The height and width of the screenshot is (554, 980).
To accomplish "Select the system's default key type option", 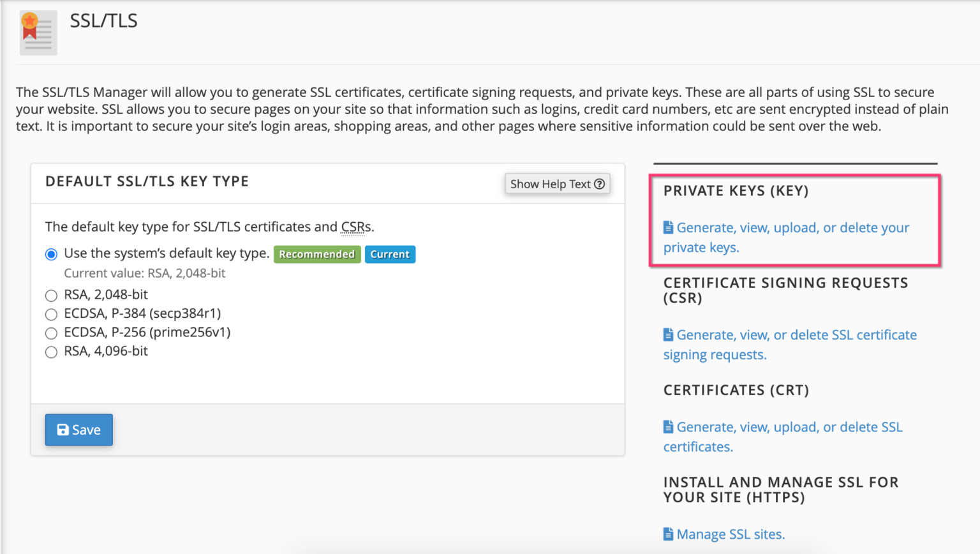I will click(x=51, y=253).
